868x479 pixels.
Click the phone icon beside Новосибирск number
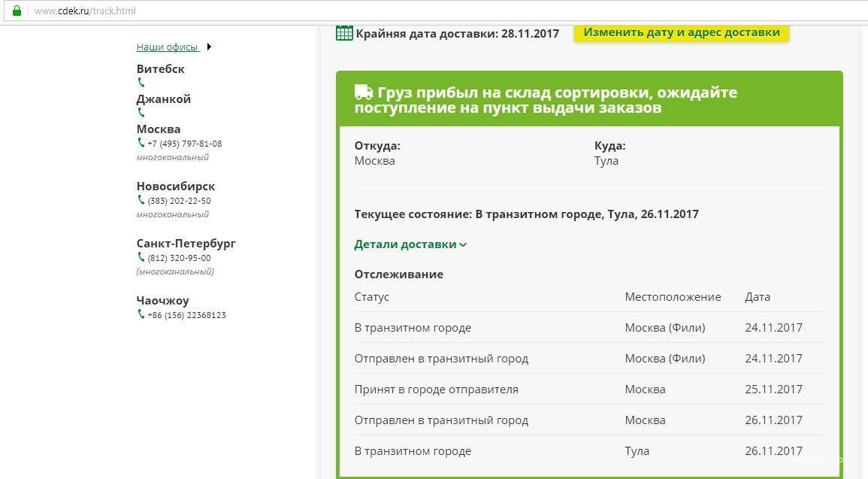coord(141,200)
